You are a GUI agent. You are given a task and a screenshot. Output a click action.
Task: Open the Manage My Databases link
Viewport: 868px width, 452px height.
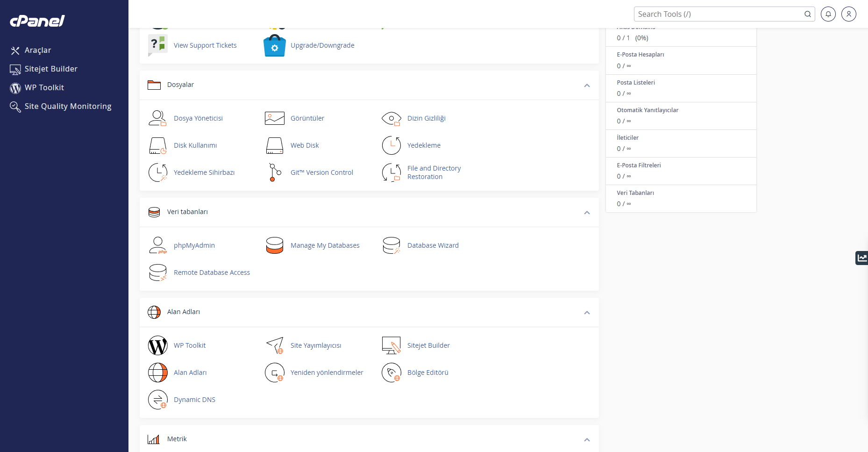(325, 245)
